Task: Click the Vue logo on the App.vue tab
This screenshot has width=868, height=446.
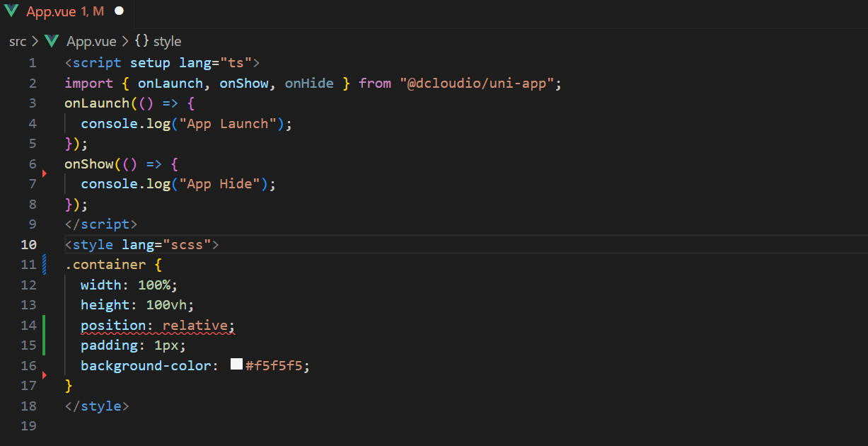Action: coord(11,11)
